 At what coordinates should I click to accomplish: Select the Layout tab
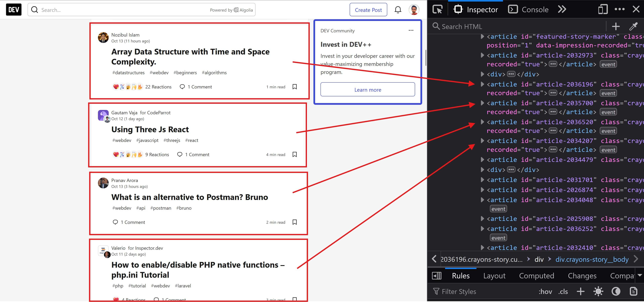click(494, 276)
